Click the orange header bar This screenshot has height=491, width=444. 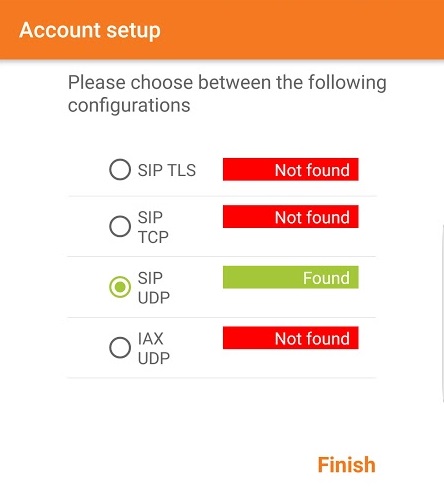pos(222,30)
